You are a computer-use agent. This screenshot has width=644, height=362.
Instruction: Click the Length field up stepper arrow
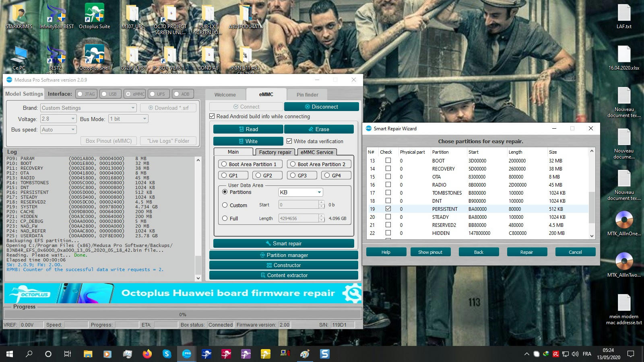click(322, 216)
